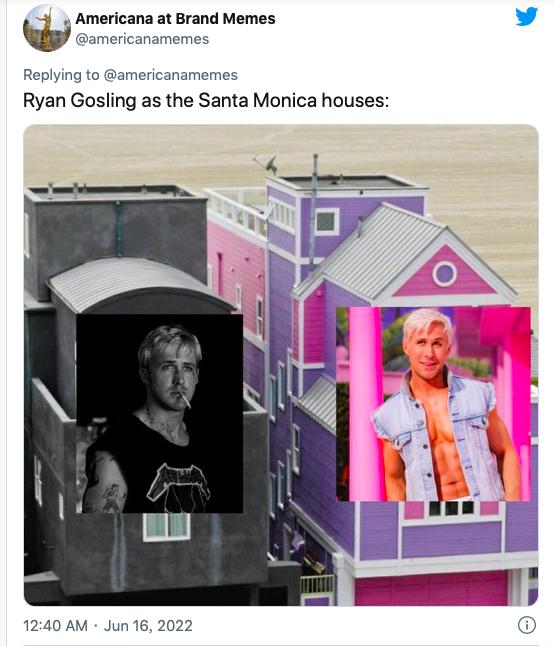Follow the @americanamemes link in Replying to
This screenshot has height=646, width=554.
pos(171,75)
